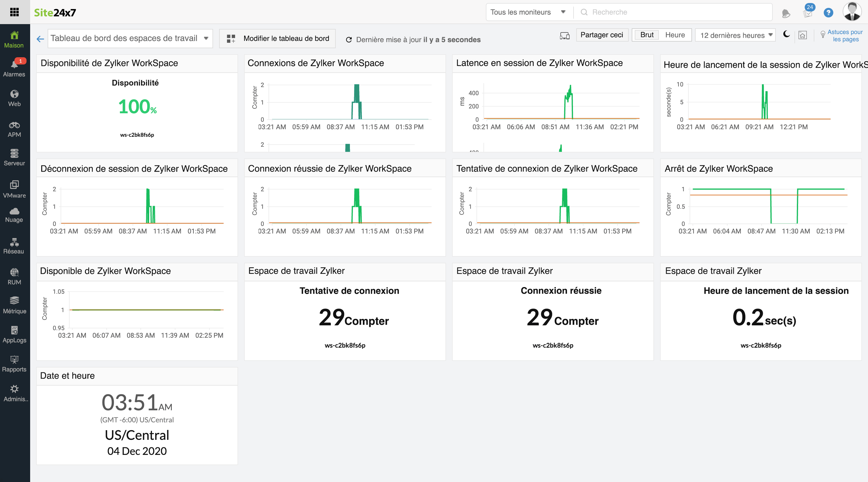868x482 pixels.
Task: Click the back arrow beside dashboard selector
Action: click(x=40, y=39)
